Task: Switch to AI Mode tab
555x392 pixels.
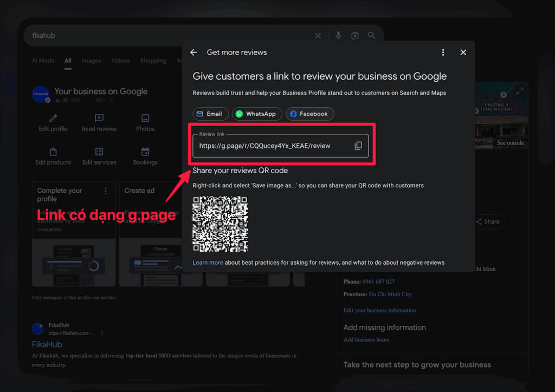Action: point(43,61)
